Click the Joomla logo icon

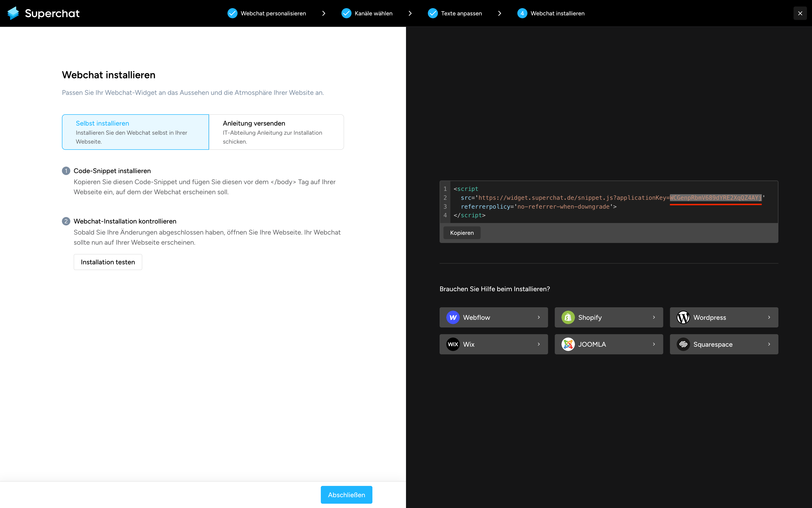[x=568, y=344]
